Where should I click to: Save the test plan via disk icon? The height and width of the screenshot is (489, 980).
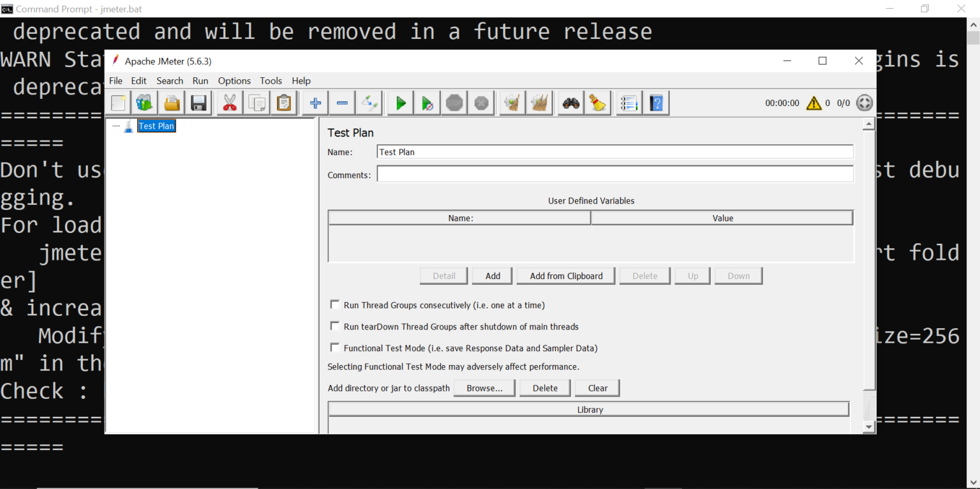click(198, 102)
